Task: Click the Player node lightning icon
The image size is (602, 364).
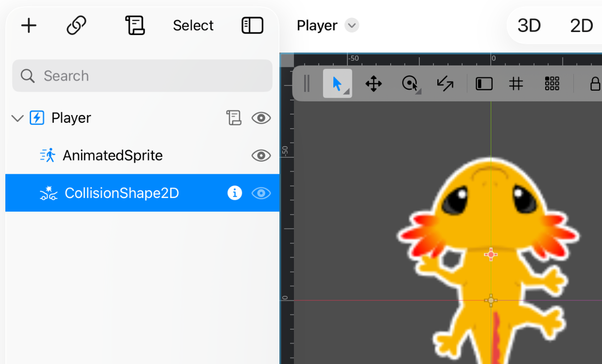Action: 37,118
